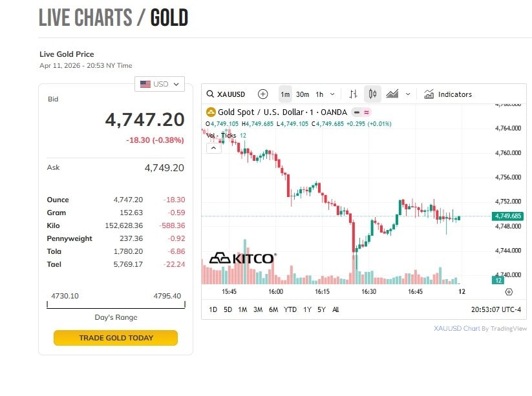Select the Candles chart style icon
Image resolution: width=532 pixels, height=396 pixels.
tap(372, 94)
